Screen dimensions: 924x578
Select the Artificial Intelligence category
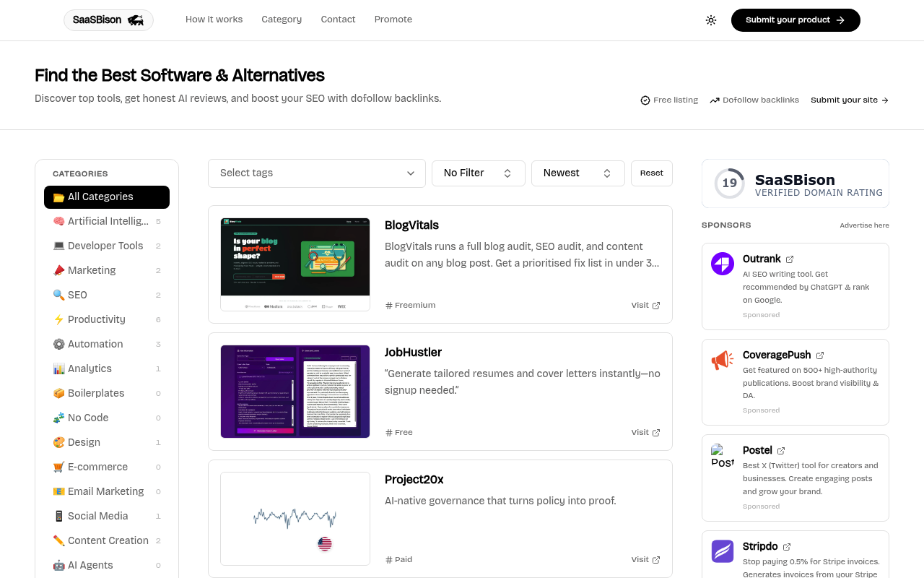(x=107, y=221)
